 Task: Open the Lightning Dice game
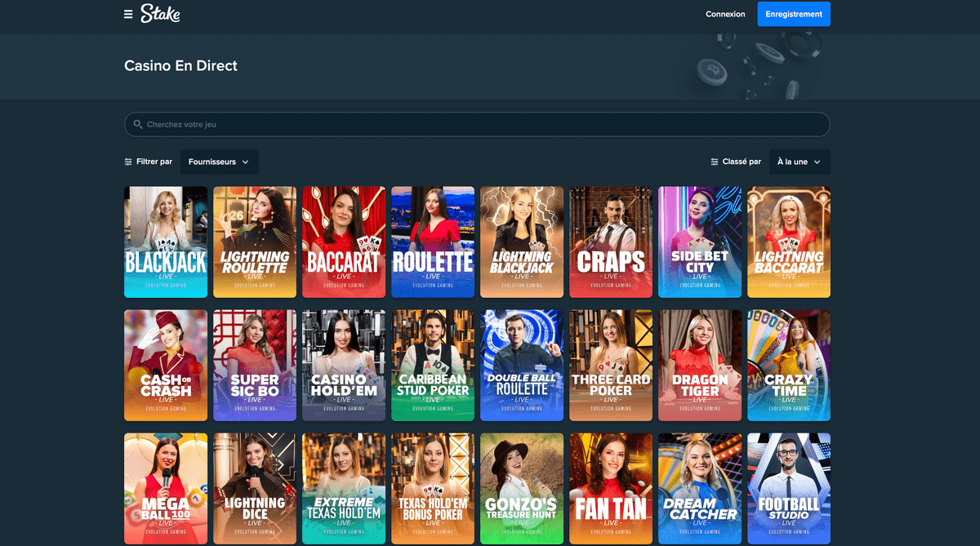point(255,489)
